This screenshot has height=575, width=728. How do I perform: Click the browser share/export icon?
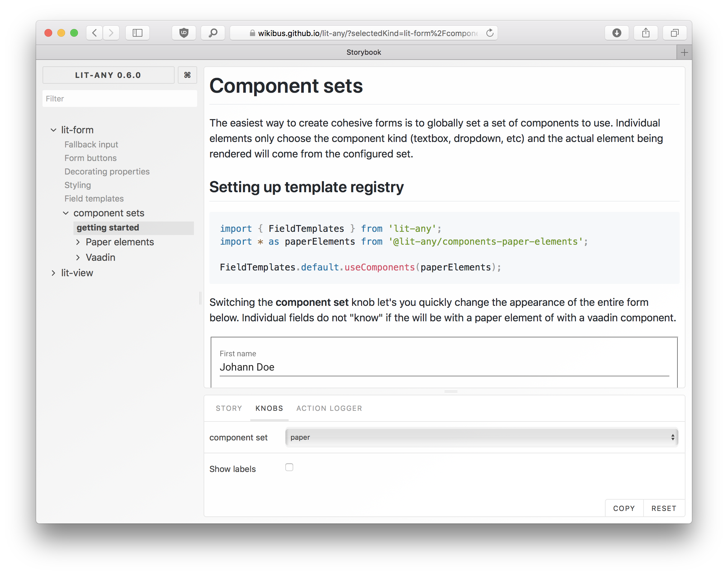pos(647,33)
